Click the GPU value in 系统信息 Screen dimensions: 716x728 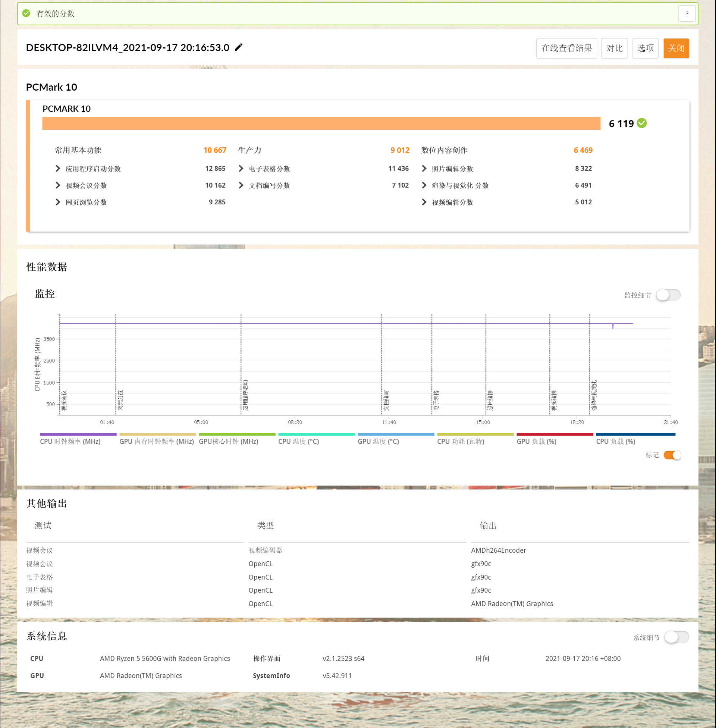[141, 676]
